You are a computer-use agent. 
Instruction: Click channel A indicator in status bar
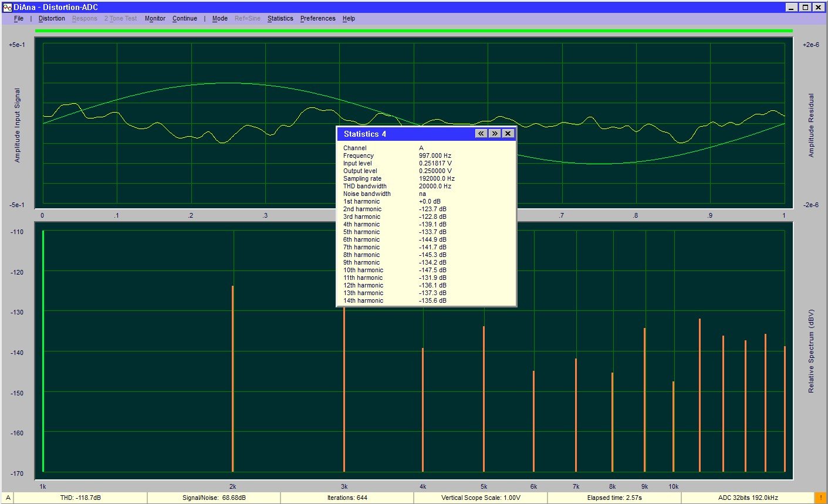(x=8, y=498)
